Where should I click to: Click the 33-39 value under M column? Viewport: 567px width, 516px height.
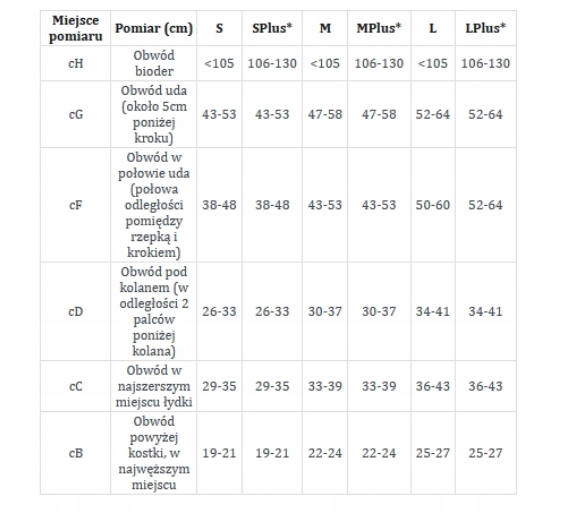[325, 386]
